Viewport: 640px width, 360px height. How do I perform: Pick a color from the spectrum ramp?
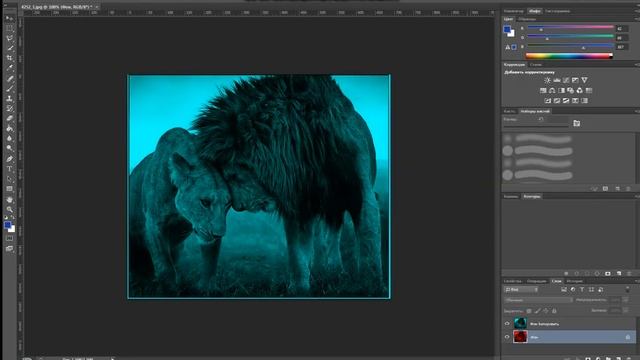coord(569,56)
